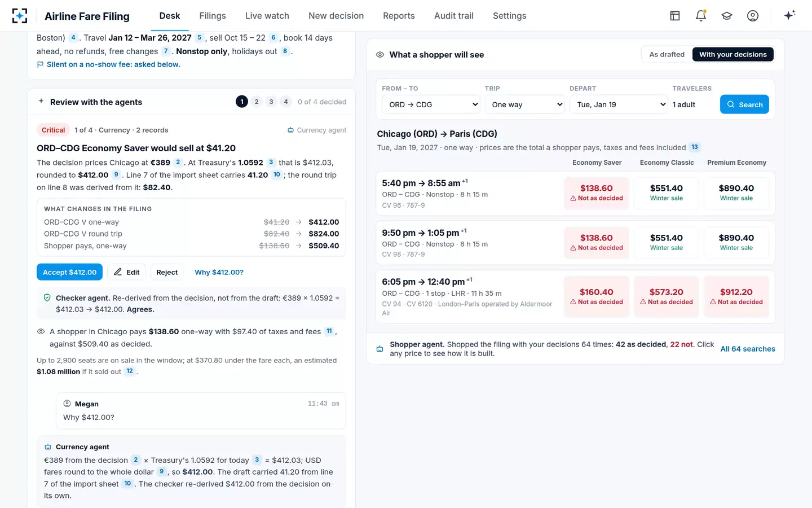
Task: Click the Edit button with pencil
Action: click(127, 272)
